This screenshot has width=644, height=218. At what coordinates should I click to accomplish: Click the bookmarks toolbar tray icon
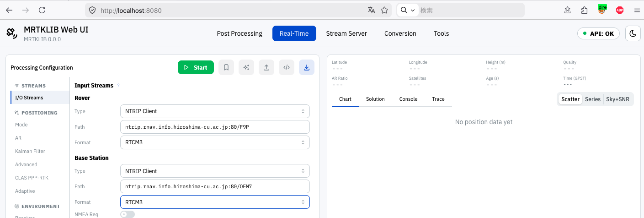568,10
